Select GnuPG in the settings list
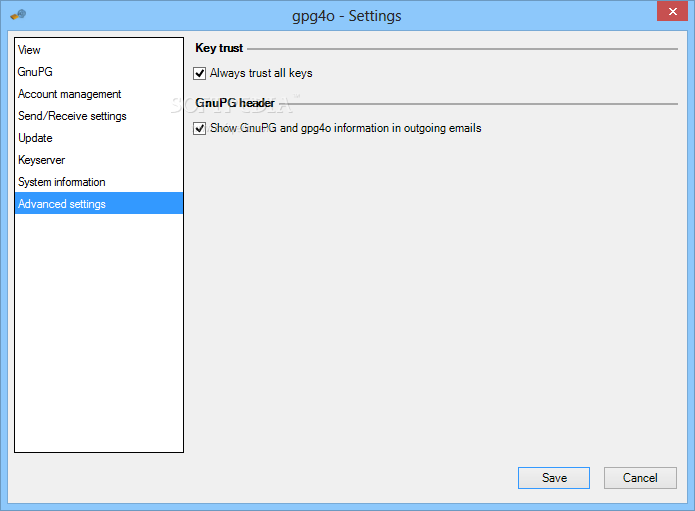The height and width of the screenshot is (511, 695). 99,72
